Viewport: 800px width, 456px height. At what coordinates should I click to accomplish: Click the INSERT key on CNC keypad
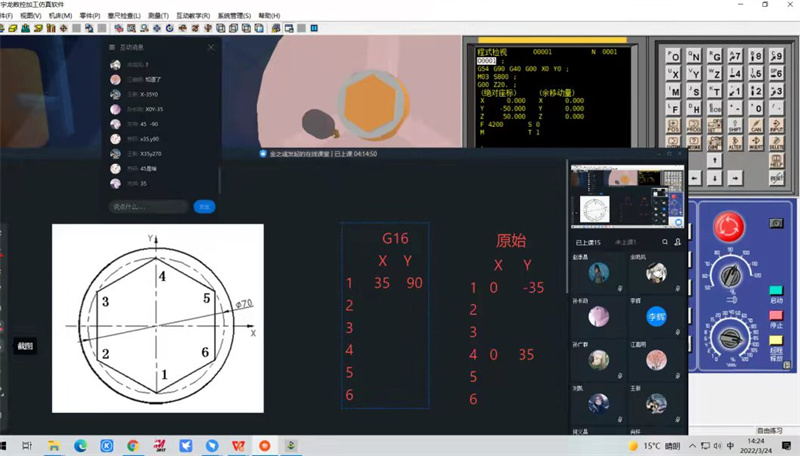756,142
